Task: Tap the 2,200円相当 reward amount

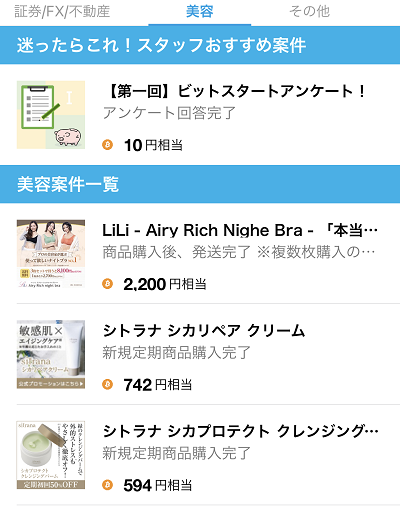Action: point(165,284)
